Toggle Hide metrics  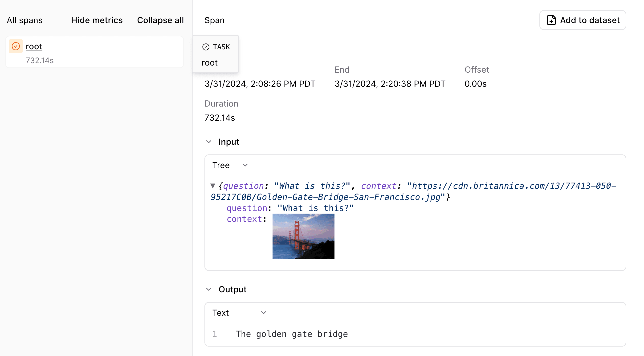(97, 20)
